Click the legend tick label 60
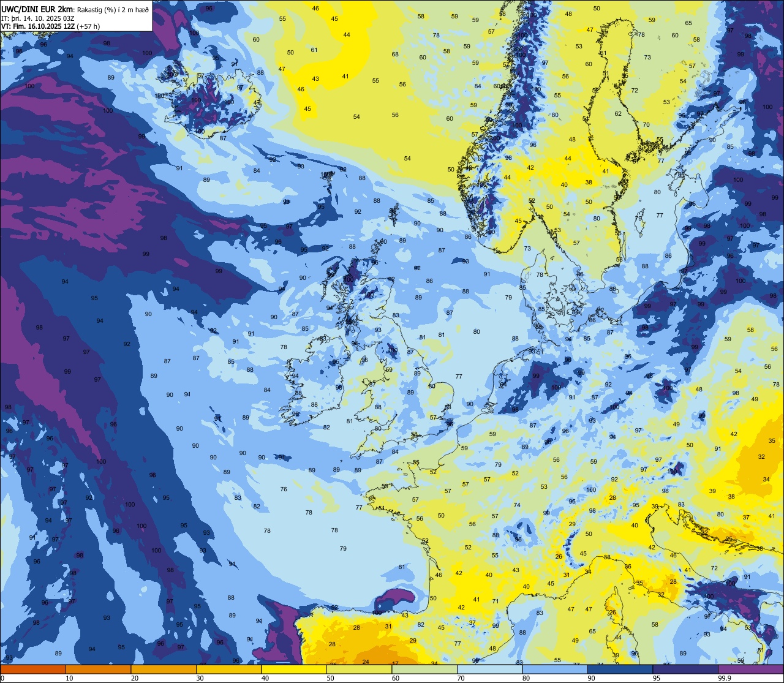784x683 pixels. click(x=396, y=678)
